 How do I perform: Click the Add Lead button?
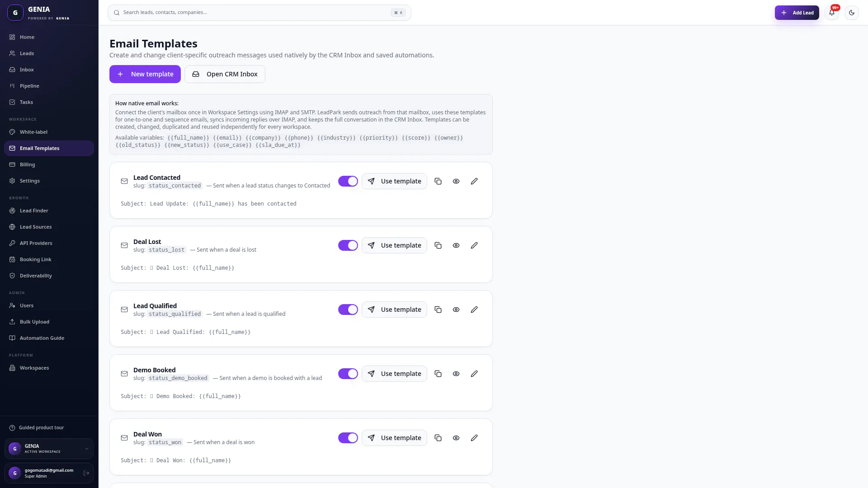pyautogui.click(x=797, y=13)
